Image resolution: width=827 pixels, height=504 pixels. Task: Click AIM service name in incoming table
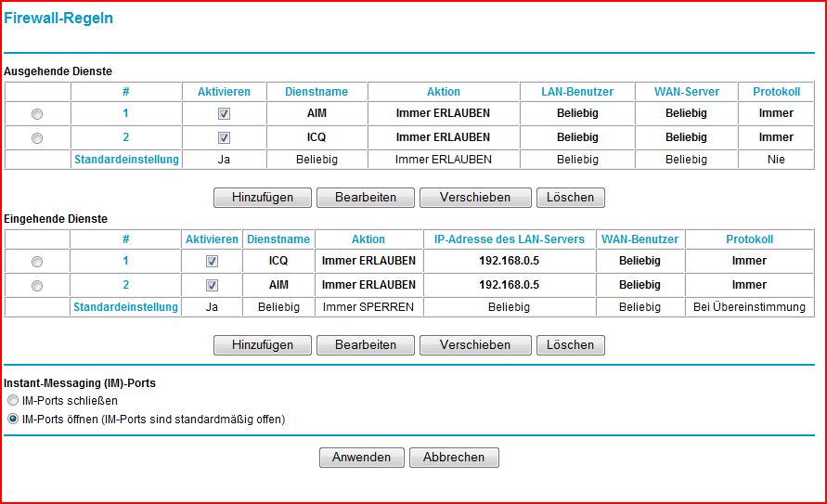[x=278, y=285]
